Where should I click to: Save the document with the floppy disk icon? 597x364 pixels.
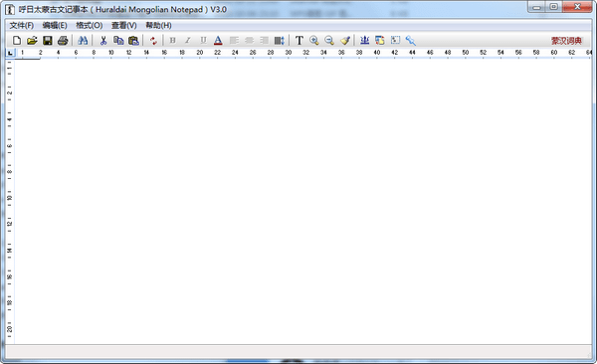(47, 41)
